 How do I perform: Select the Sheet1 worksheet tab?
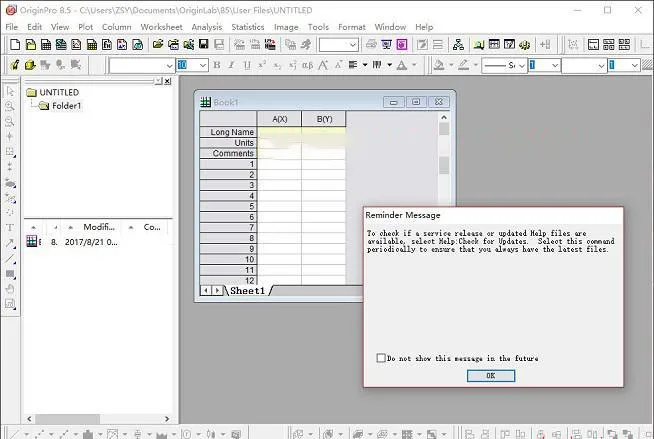point(248,291)
